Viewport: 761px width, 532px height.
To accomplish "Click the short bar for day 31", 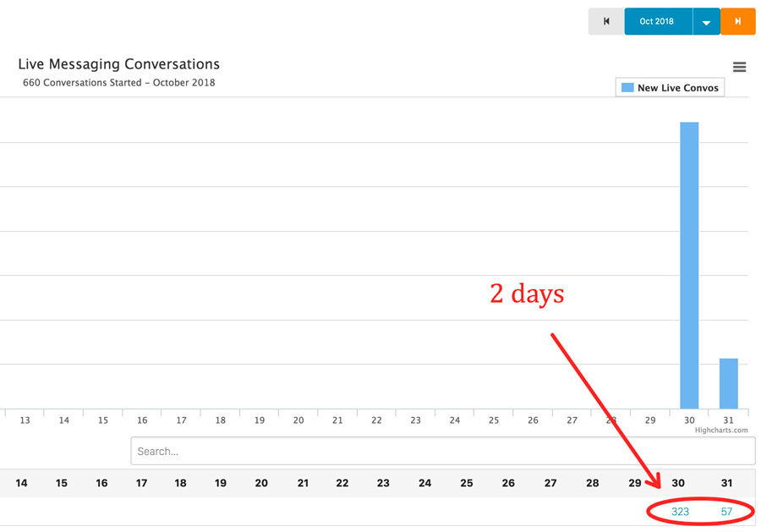I will pos(728,383).
